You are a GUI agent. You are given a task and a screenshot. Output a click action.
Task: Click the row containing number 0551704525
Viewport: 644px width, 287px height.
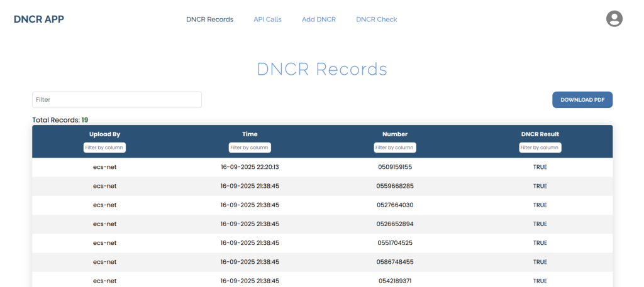point(395,243)
